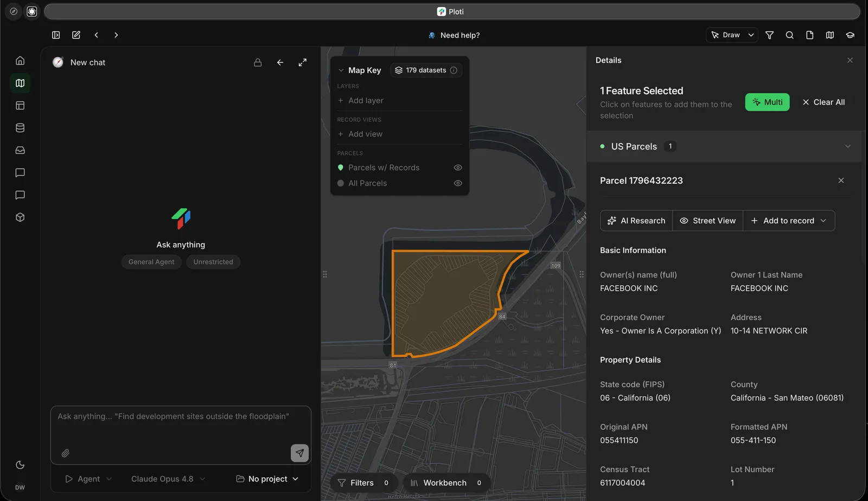This screenshot has width=868, height=501.
Task: Click the lock icon in chat header
Action: [258, 62]
